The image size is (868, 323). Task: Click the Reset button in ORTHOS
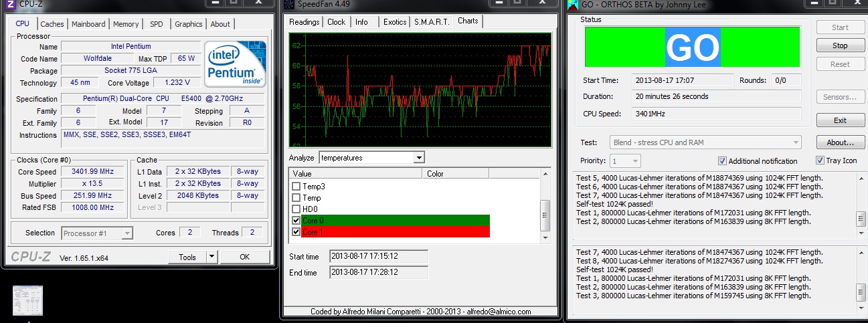840,64
